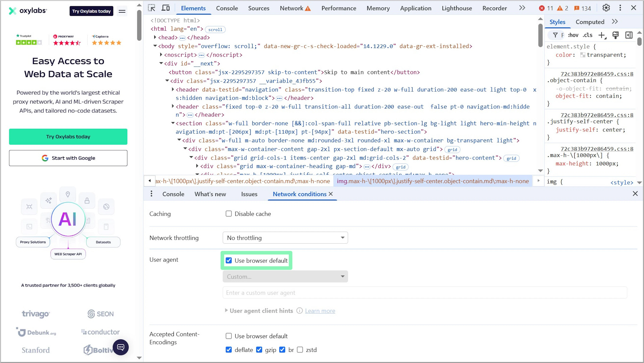
Task: Click the client hints info icon
Action: pos(299,311)
